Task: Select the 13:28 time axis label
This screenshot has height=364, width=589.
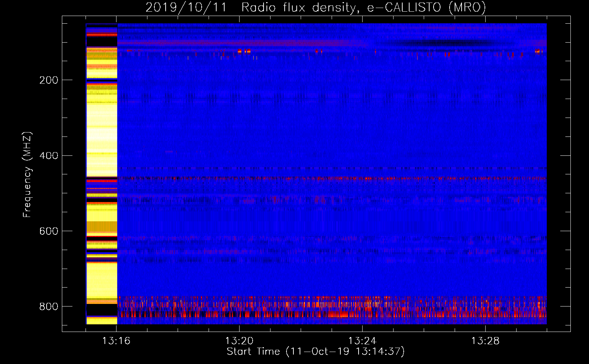Action: point(485,341)
